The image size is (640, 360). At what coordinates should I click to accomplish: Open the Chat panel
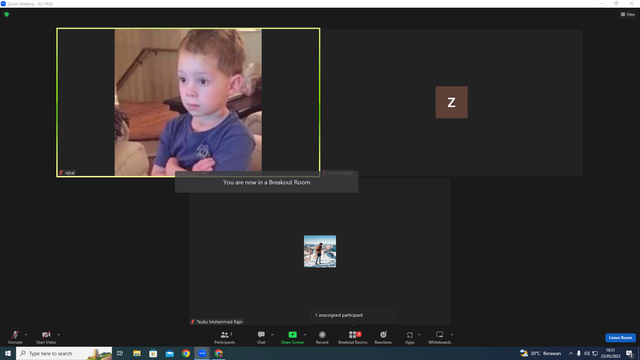[x=261, y=337]
